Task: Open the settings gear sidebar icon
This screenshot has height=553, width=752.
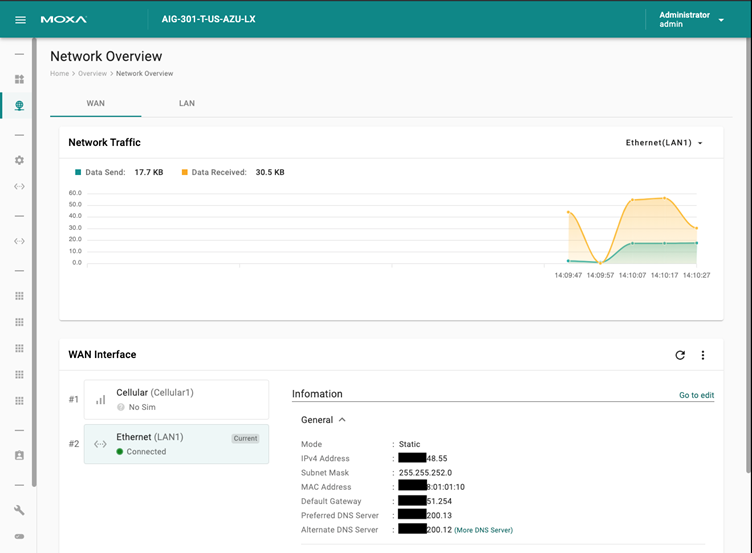Action: click(x=19, y=160)
